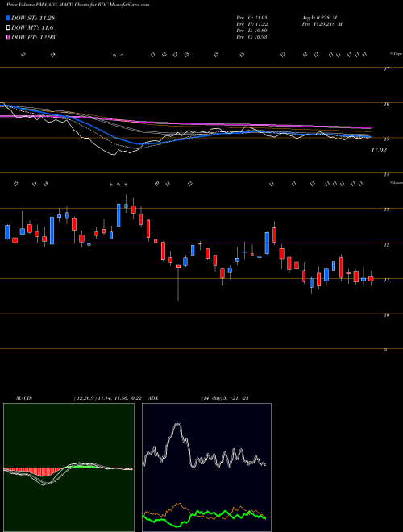Click the 14 label on the upper price axis
Image resolution: width=403 pixels, height=532 pixels.
pyautogui.click(x=386, y=174)
